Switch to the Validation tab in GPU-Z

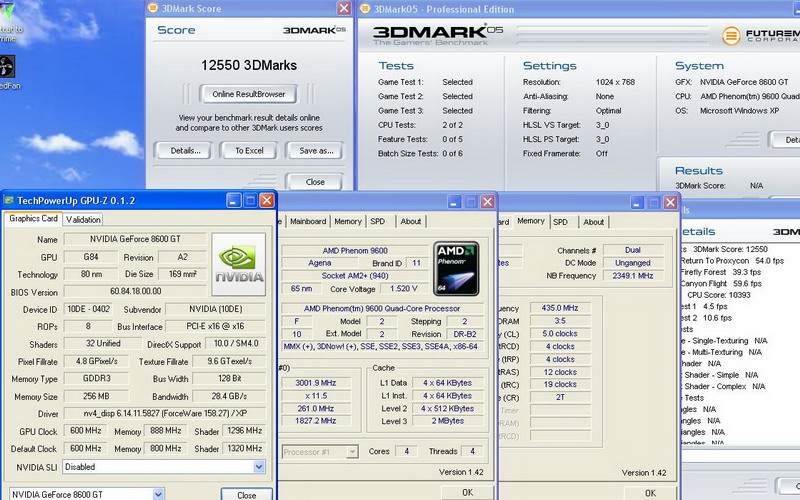[83, 219]
